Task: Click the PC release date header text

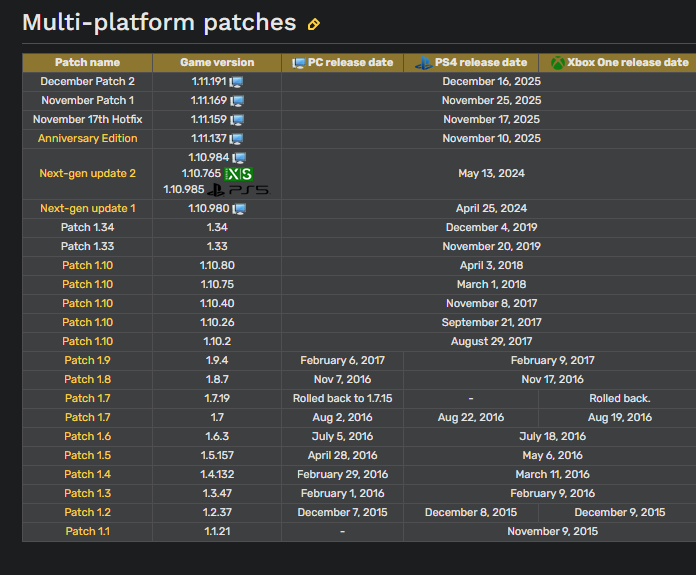Action: 350,63
